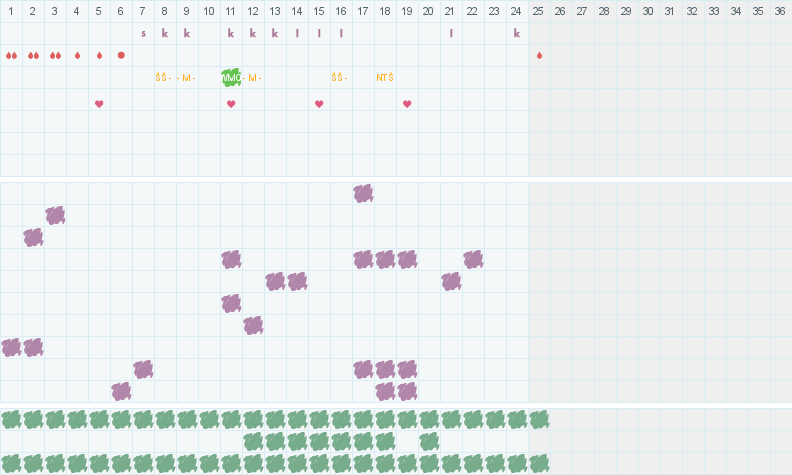Viewport: 792px width, 475px height.
Task: Select the day 25 column header
Action: 539,11
